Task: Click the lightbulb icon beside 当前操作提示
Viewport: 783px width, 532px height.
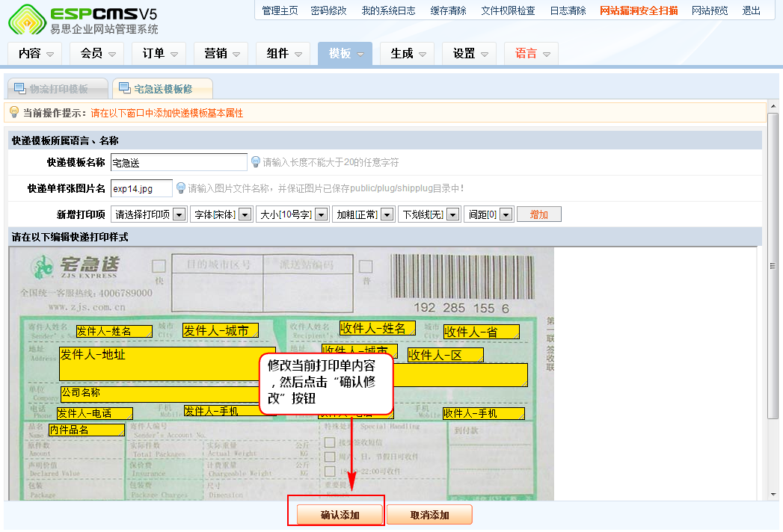Action: click(x=14, y=112)
